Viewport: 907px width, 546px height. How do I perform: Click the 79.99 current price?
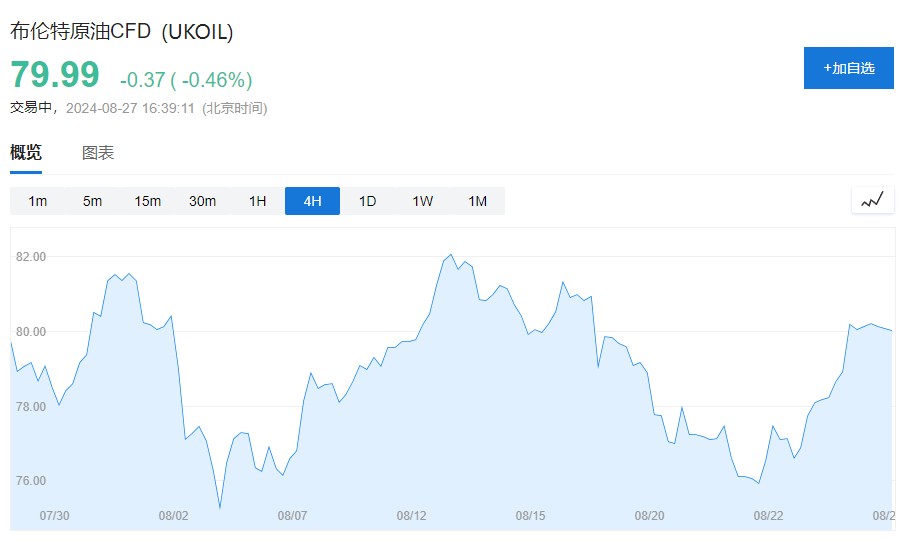point(55,76)
